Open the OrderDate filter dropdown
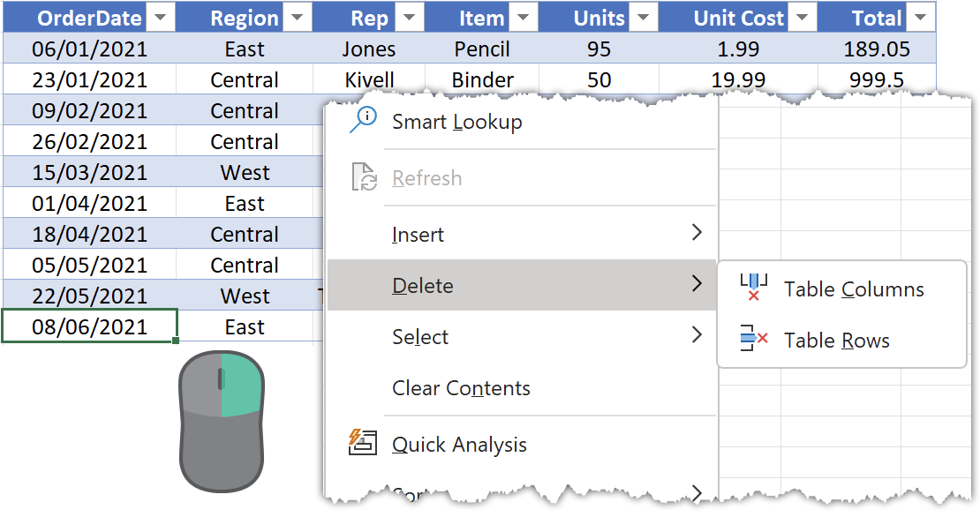 click(x=160, y=19)
